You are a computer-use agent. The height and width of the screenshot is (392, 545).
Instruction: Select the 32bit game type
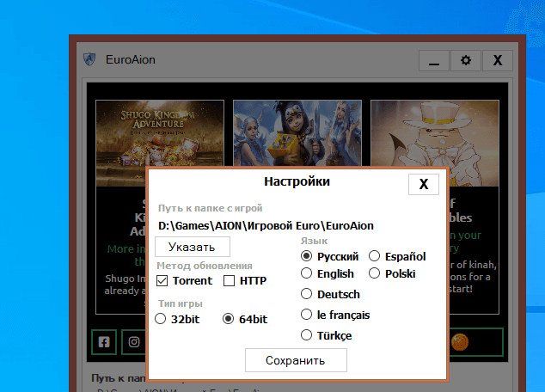point(161,319)
